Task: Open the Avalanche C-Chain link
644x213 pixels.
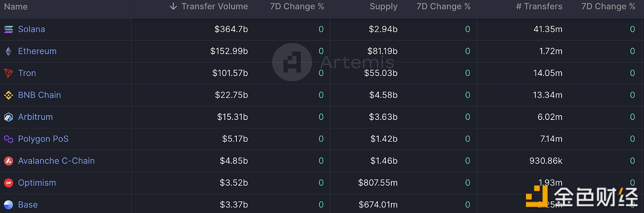Action: [56, 161]
